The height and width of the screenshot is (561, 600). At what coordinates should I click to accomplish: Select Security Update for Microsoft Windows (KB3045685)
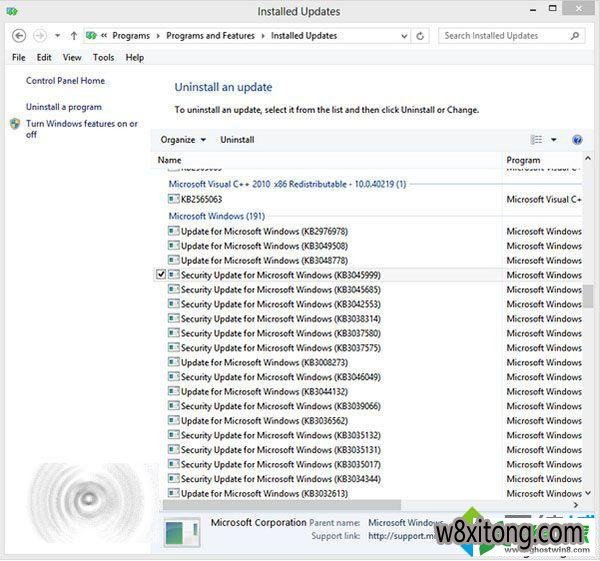[x=280, y=290]
